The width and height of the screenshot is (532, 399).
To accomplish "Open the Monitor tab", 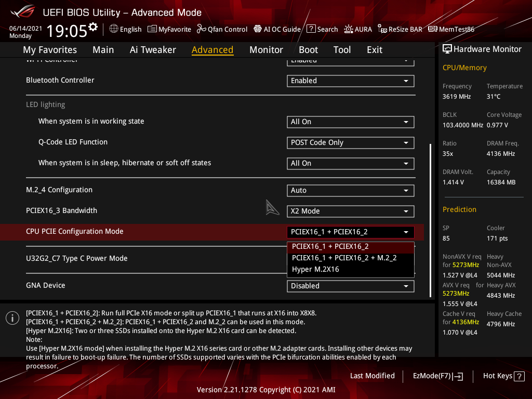I will click(266, 50).
